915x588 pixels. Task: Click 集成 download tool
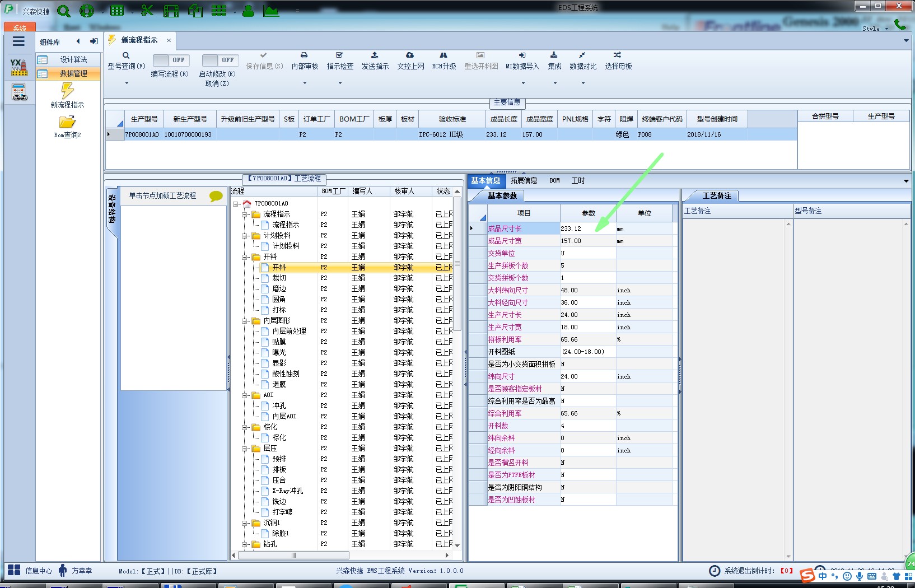click(554, 61)
